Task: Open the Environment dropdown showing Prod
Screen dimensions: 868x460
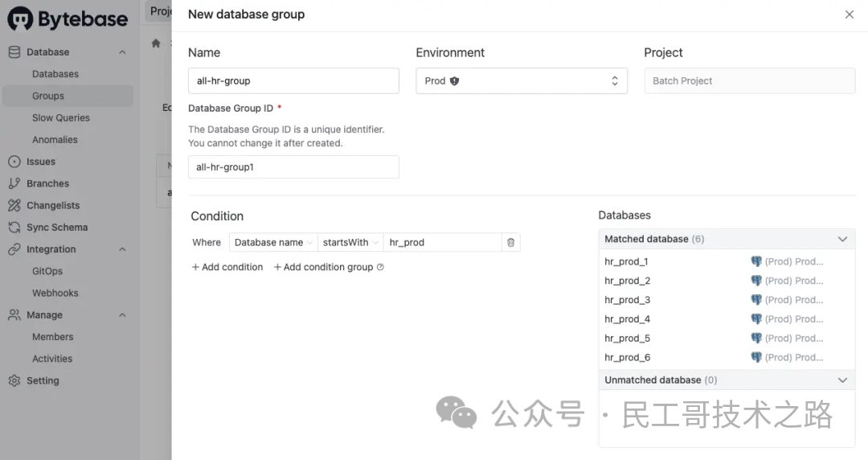Action: [x=522, y=81]
